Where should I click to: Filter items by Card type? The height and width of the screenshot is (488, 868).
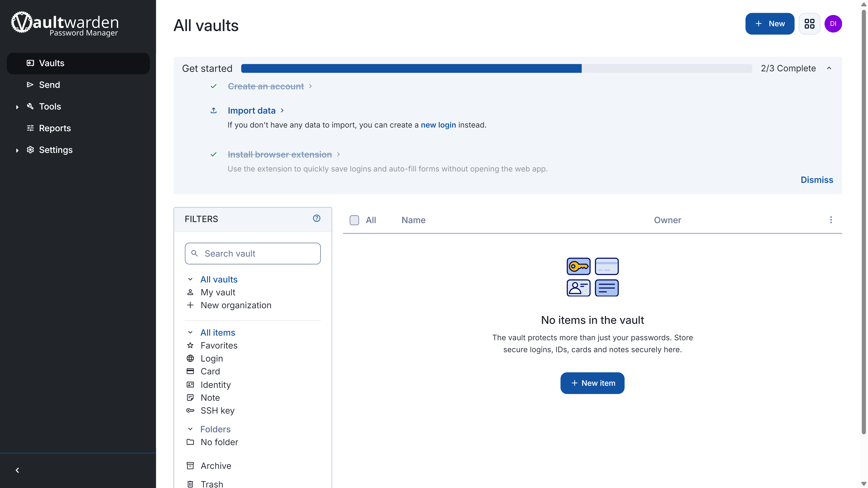pyautogui.click(x=210, y=371)
